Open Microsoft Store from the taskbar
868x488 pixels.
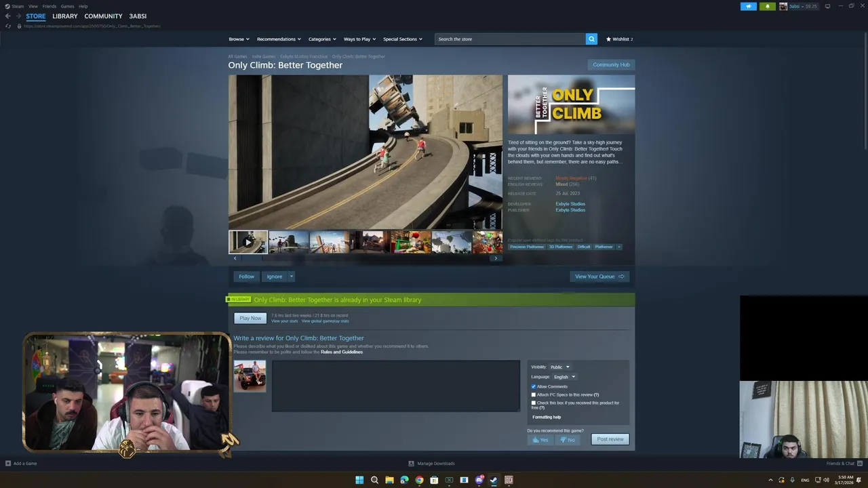[x=434, y=480]
